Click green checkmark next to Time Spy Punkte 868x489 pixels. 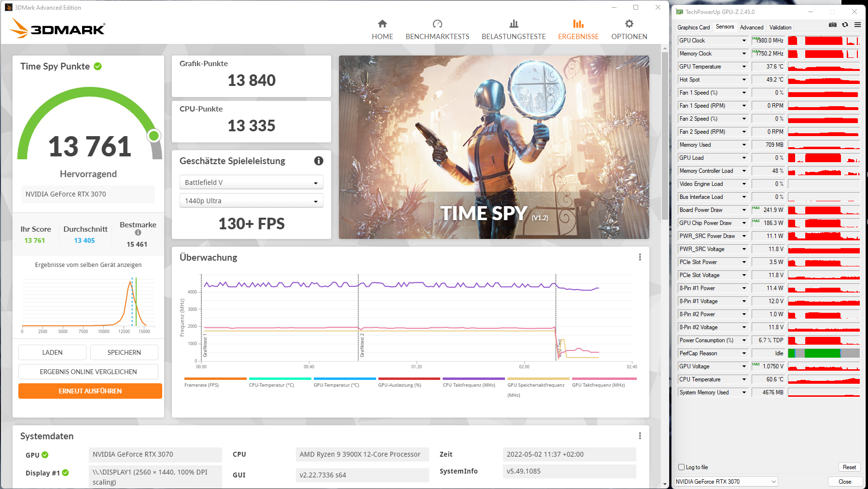[x=98, y=66]
